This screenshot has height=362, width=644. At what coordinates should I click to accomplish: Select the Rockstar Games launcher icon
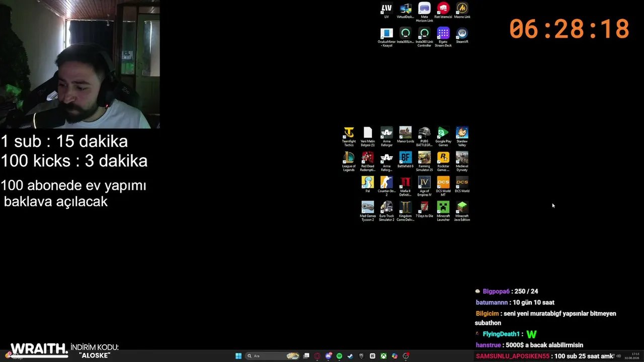pyautogui.click(x=443, y=162)
